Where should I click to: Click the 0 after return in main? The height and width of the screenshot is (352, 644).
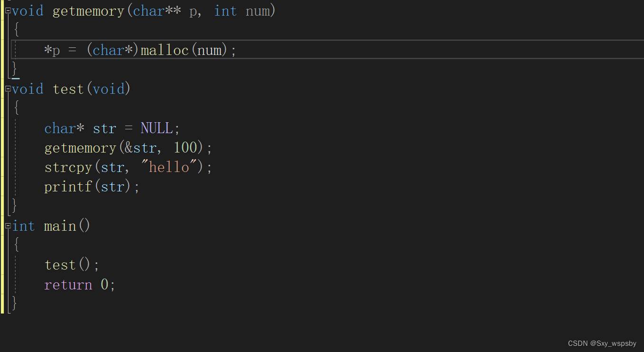pos(105,285)
